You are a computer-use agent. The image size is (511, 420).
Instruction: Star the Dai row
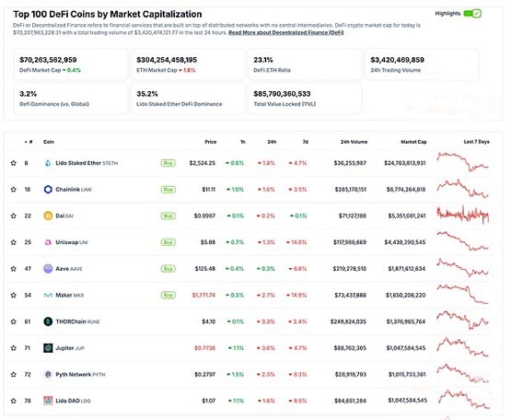point(14,216)
